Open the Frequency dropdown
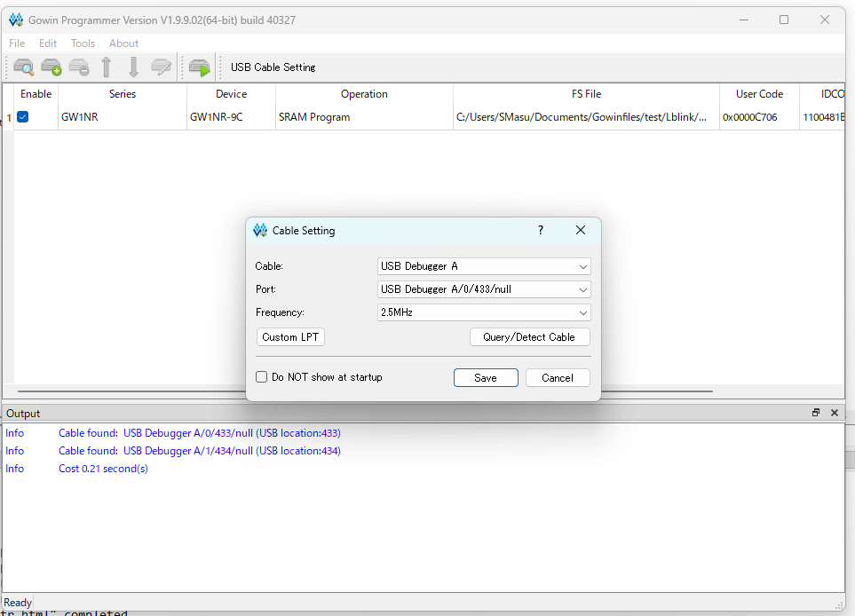 click(x=484, y=312)
